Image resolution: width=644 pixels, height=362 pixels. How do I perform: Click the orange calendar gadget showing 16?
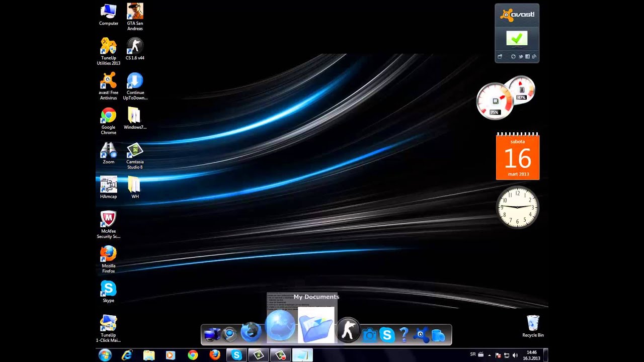pos(518,156)
